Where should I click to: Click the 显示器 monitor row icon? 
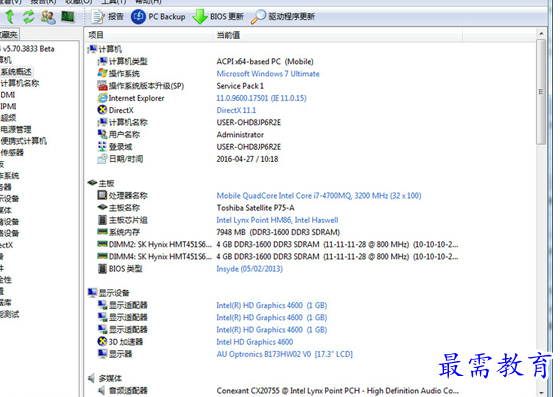tap(102, 354)
